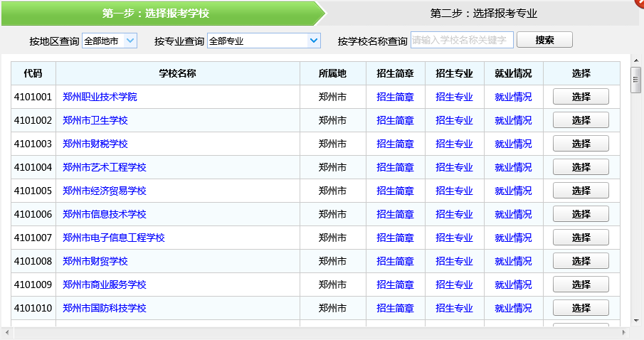
Task: Go to step two 选择报考专业 tab
Action: (483, 14)
